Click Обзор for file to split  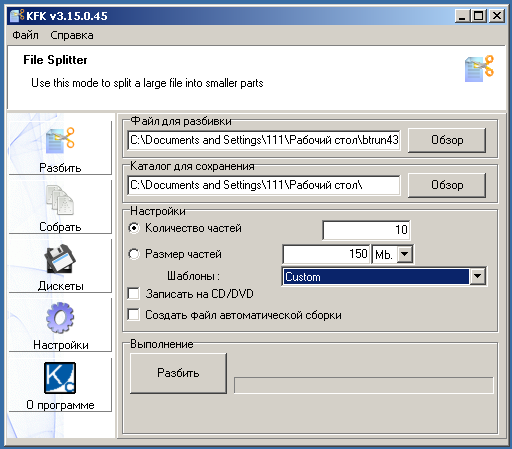point(447,140)
